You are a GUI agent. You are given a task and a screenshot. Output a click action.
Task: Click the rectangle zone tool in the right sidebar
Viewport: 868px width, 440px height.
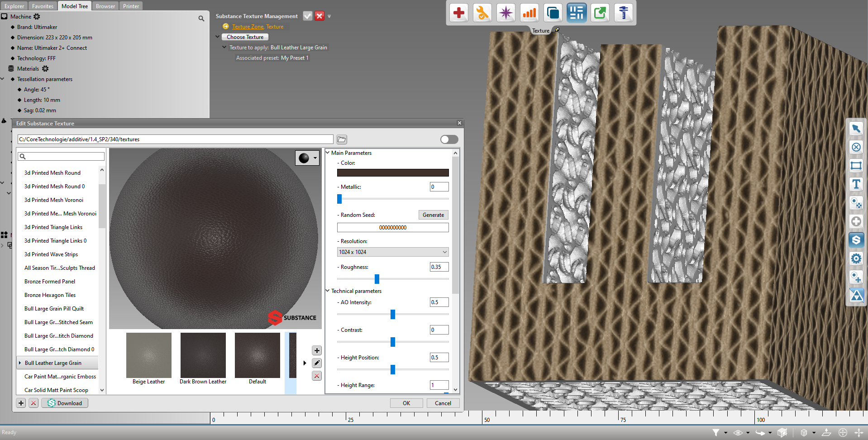pos(856,166)
